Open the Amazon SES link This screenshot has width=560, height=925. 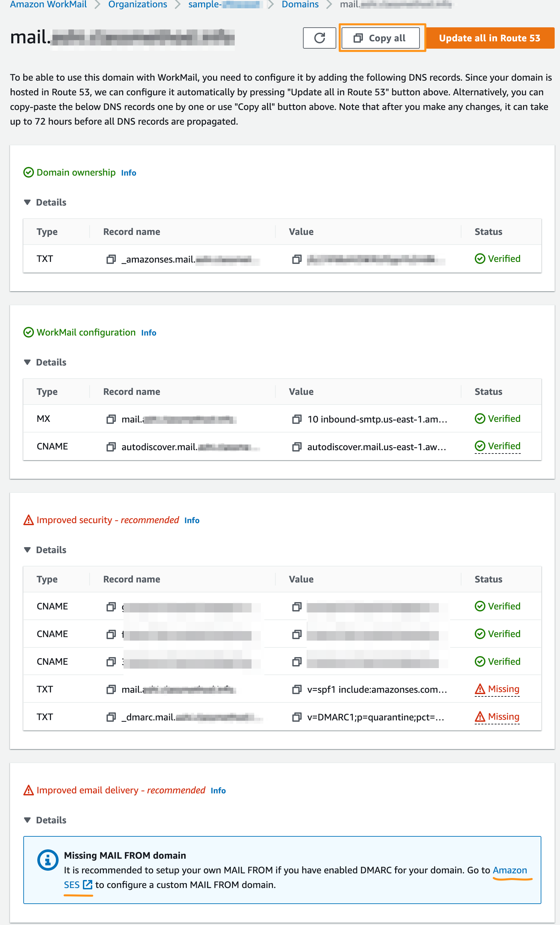(510, 870)
